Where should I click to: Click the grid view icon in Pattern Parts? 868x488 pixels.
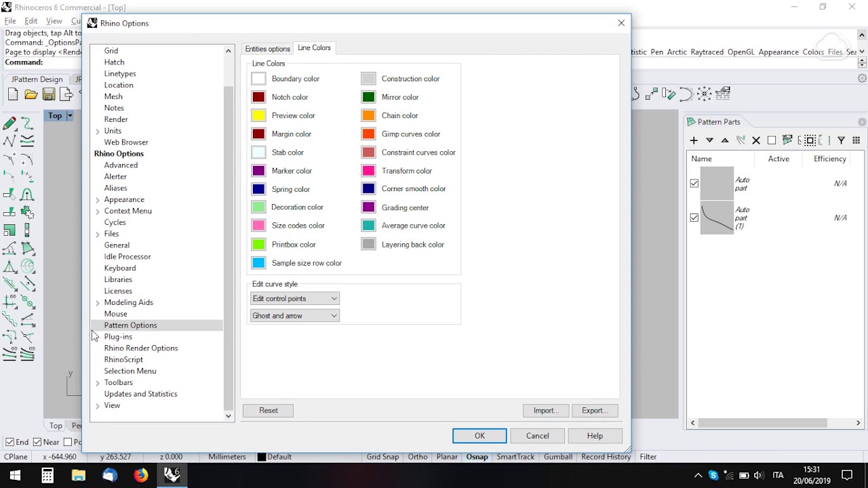point(856,140)
